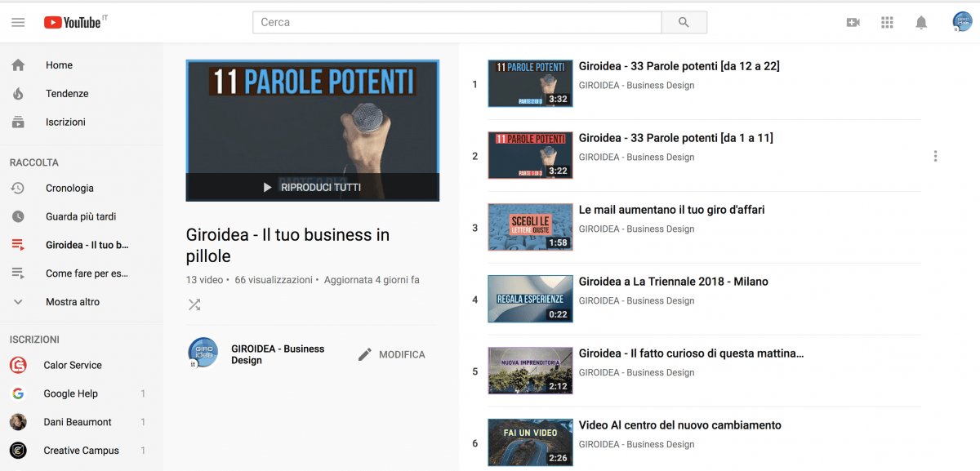Toggle playlist shuffle icon
This screenshot has width=980, height=471.
(x=194, y=304)
